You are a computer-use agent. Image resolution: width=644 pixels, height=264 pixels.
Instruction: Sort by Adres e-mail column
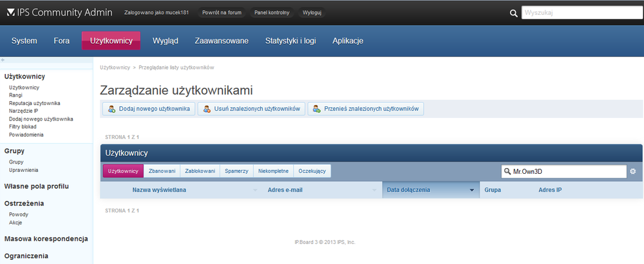pyautogui.click(x=285, y=190)
